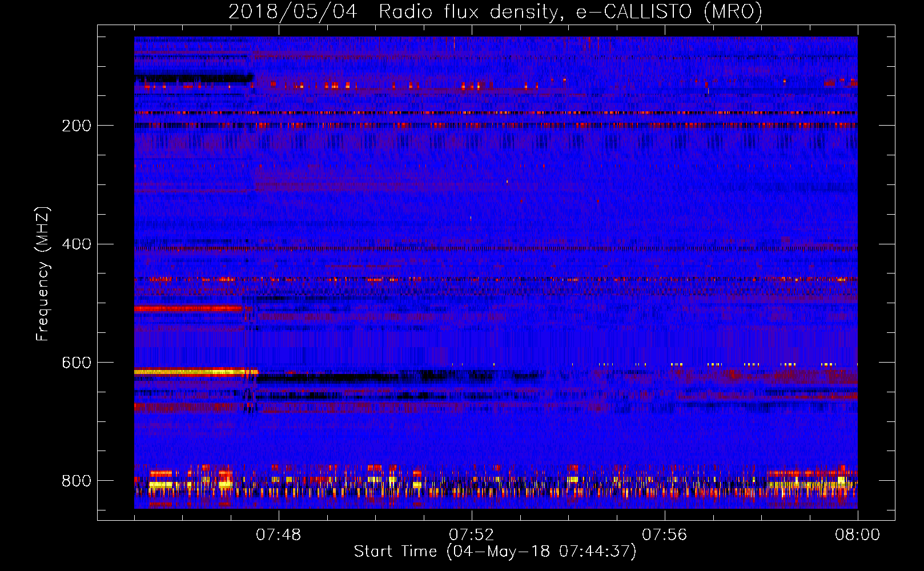
Task: Click the 'Frequency (MHZ)' axis label
Action: point(42,274)
